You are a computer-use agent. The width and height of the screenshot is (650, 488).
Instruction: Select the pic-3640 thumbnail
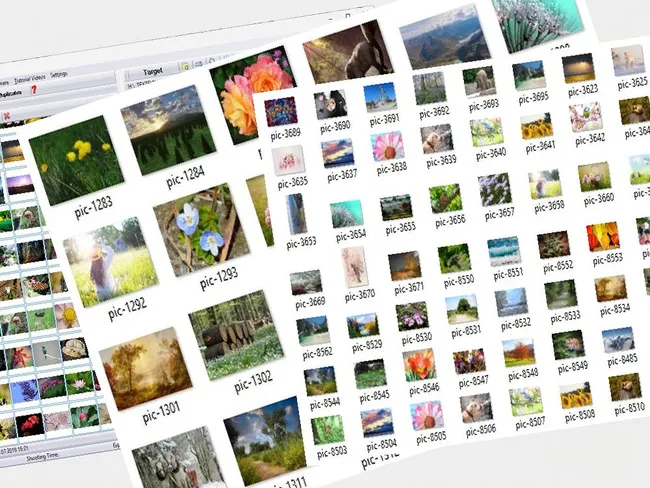point(486,132)
